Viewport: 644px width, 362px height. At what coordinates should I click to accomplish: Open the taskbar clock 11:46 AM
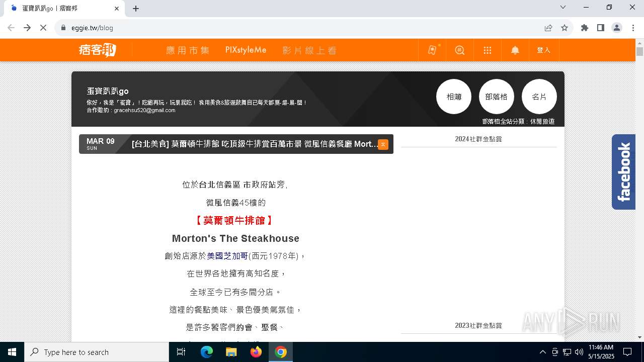point(601,352)
